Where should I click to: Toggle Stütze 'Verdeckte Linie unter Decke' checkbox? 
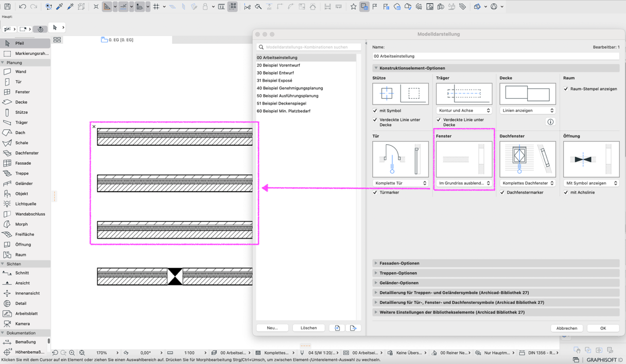tap(375, 120)
